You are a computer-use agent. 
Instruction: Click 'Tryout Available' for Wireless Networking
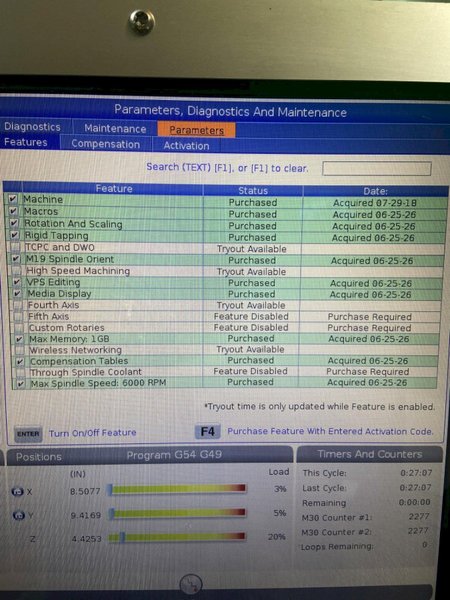(x=250, y=349)
